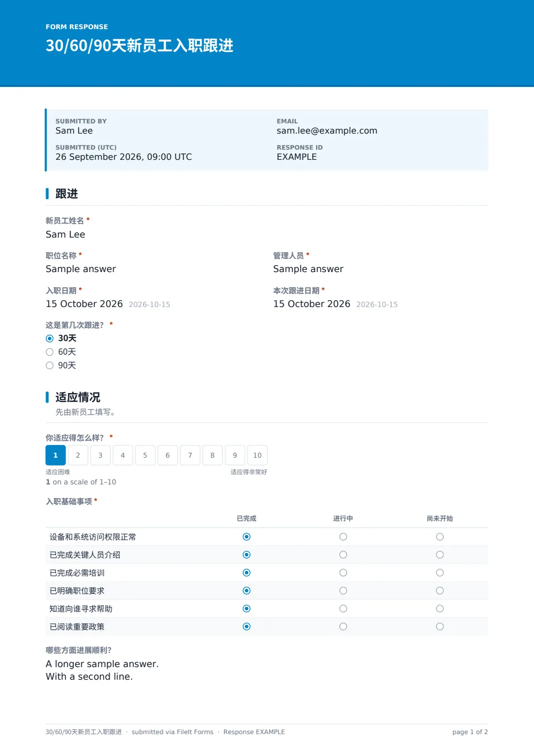534x756 pixels.
Task: Click the 哪些方面进展顺利? question label
Action: [x=79, y=650]
